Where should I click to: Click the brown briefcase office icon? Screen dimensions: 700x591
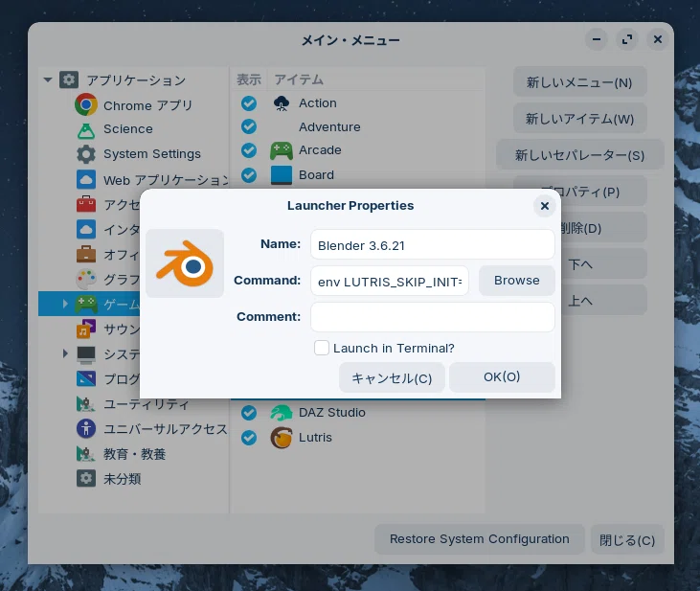(86, 254)
